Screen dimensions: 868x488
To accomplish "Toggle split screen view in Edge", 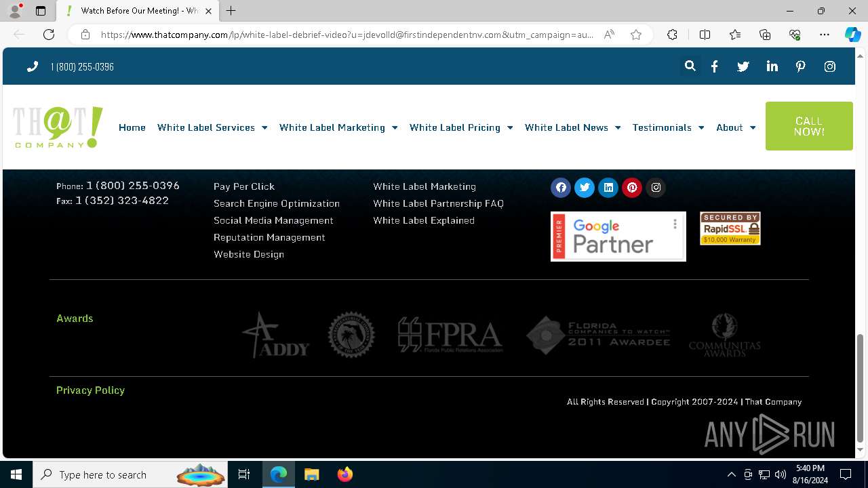I will click(x=705, y=35).
